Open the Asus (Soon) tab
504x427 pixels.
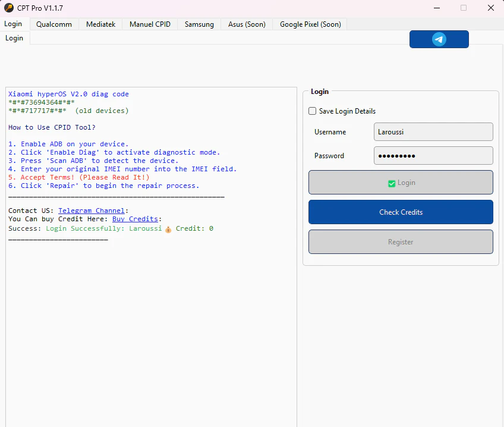click(247, 24)
